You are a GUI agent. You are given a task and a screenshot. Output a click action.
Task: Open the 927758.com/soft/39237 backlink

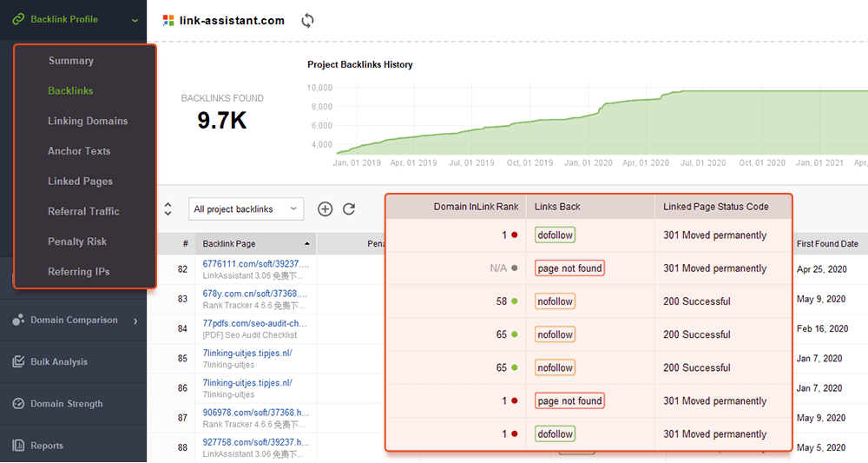(256, 442)
